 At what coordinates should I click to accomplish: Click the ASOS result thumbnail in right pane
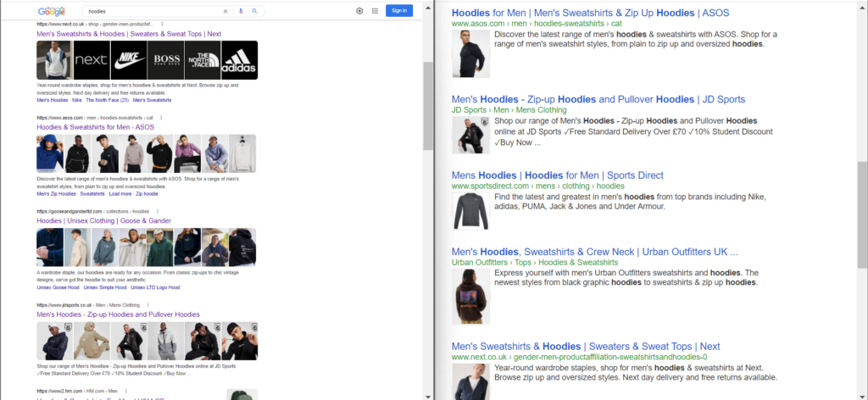470,53
